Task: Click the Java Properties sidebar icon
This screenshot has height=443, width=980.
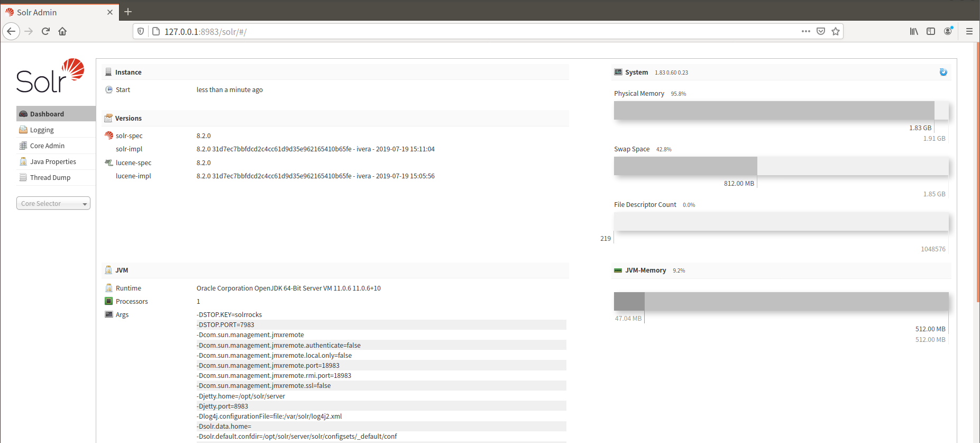Action: 23,161
